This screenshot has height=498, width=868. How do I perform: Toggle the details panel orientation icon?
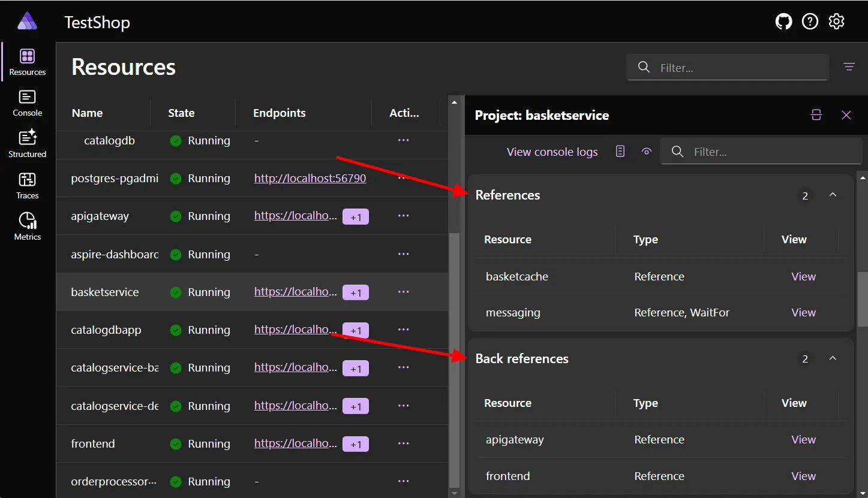816,114
